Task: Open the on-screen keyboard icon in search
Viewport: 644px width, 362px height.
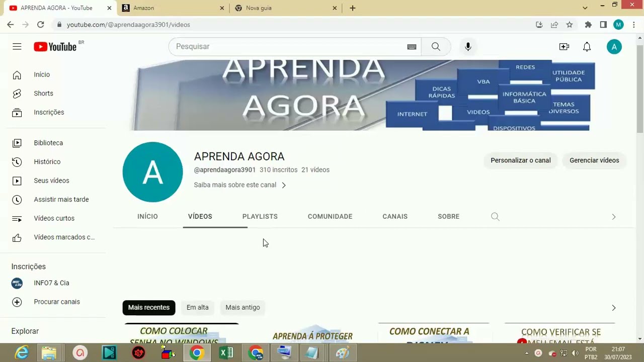Action: pyautogui.click(x=412, y=47)
